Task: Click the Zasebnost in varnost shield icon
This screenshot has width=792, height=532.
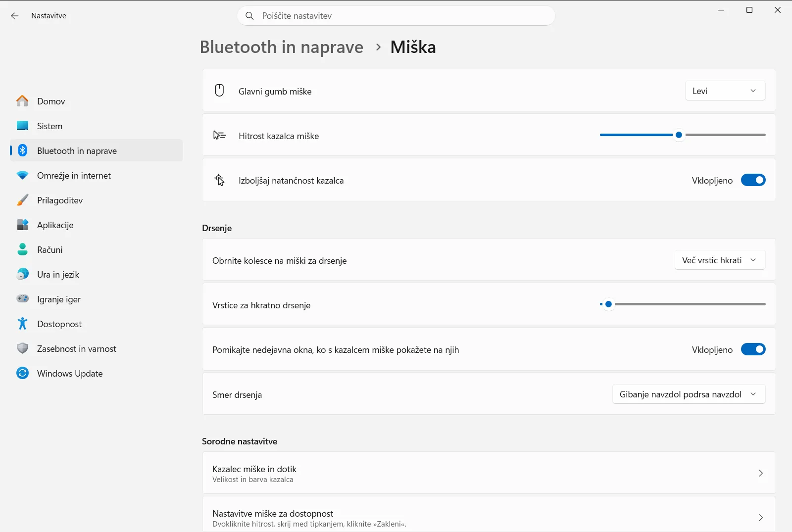Action: click(22, 348)
